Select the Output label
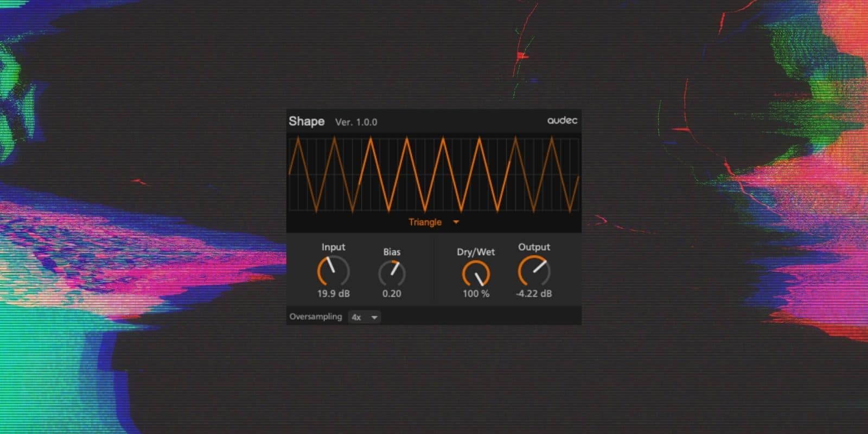This screenshot has width=868, height=434. click(x=534, y=247)
